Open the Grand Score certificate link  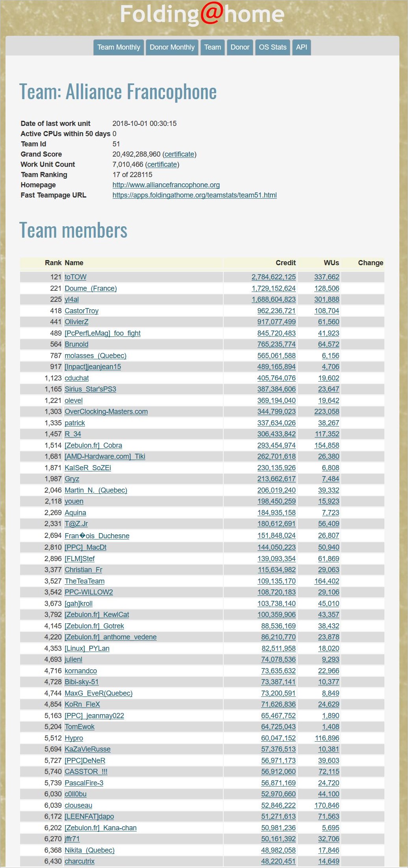coord(179,154)
